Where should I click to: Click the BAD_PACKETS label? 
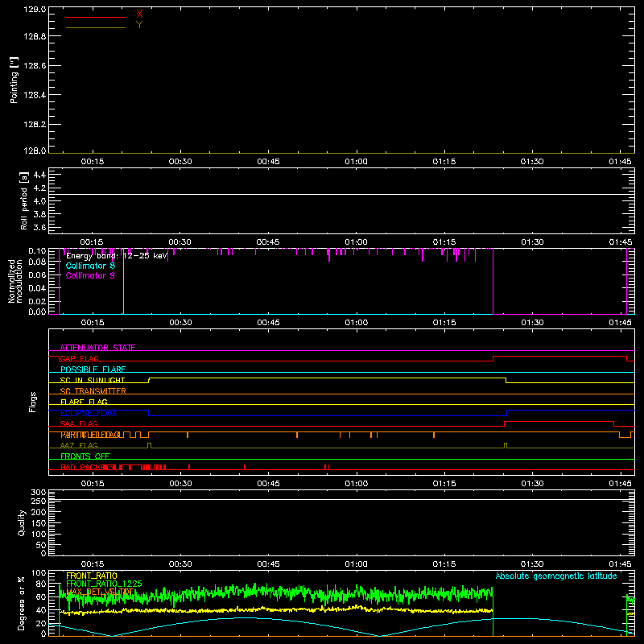pyautogui.click(x=87, y=468)
